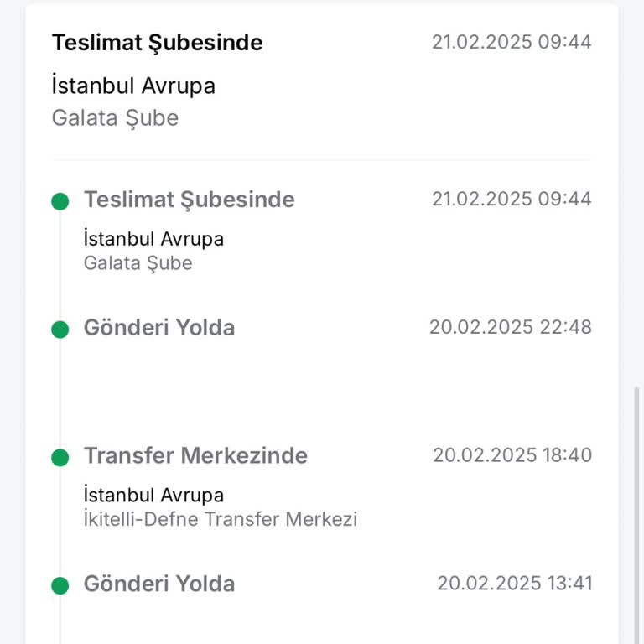Click the green dot for Gönderi Yolda 13:41

pos(60,585)
